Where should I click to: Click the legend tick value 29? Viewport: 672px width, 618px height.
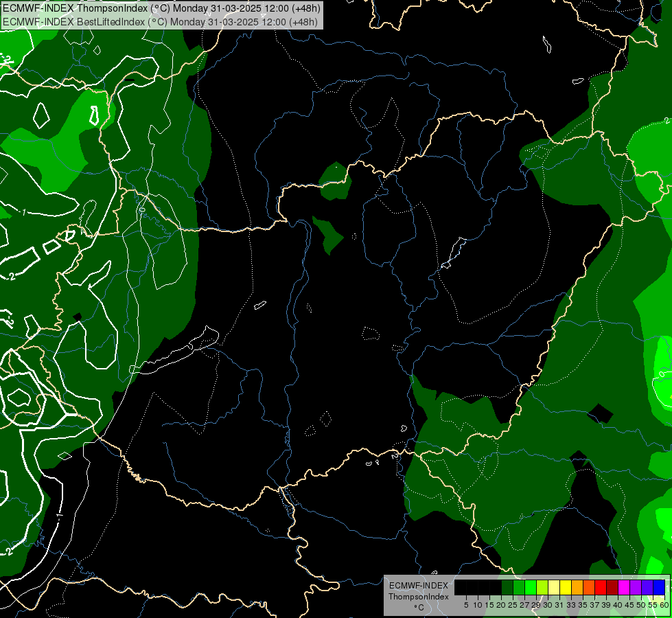535,605
